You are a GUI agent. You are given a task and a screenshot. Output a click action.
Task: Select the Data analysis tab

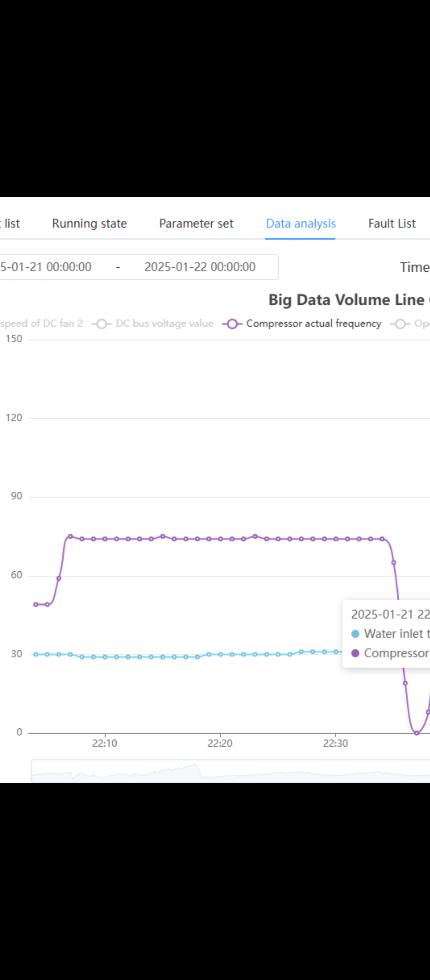pyautogui.click(x=301, y=223)
